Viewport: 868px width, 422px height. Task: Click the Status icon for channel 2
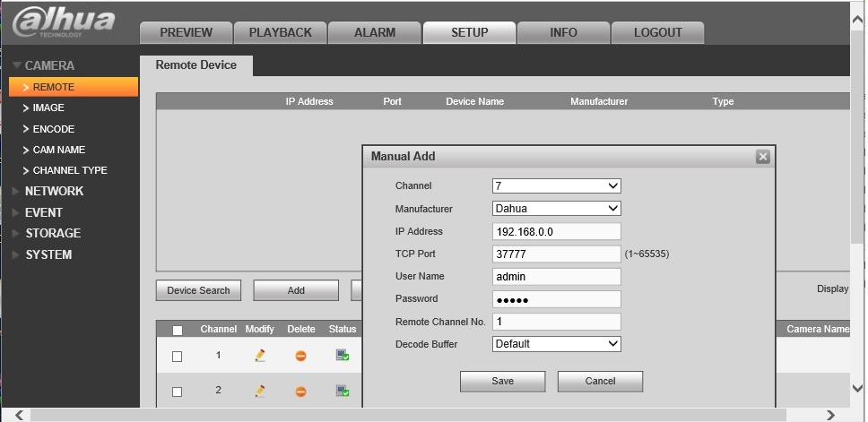click(x=343, y=391)
